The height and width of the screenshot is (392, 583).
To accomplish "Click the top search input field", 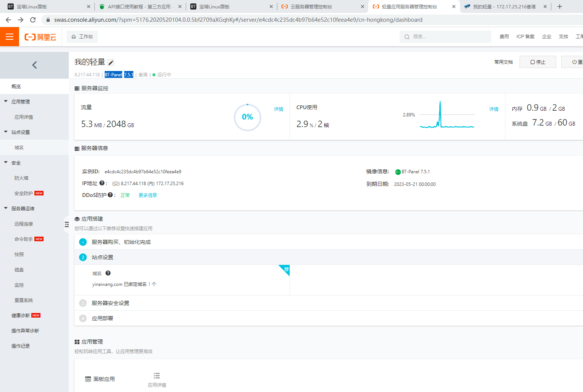I will click(x=445, y=37).
